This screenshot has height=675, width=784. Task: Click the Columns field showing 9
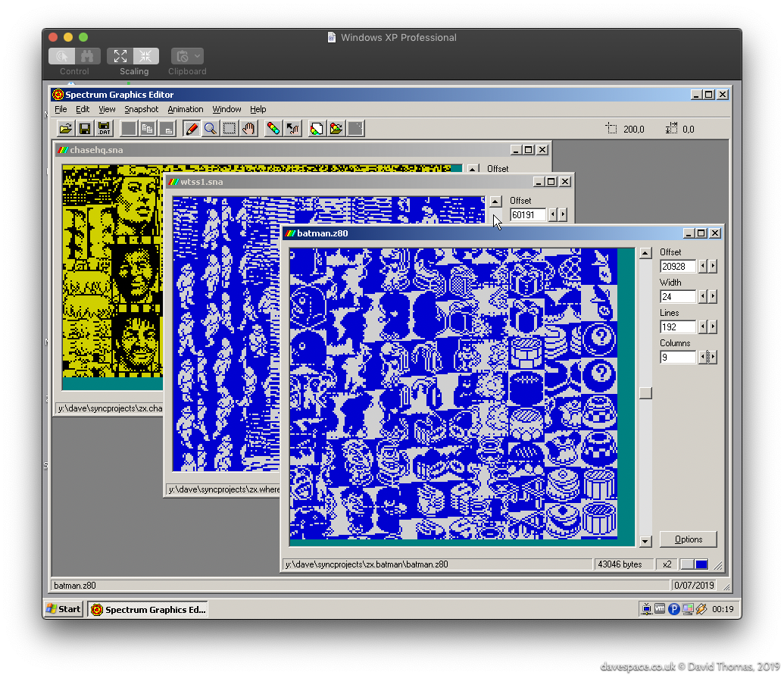click(677, 357)
